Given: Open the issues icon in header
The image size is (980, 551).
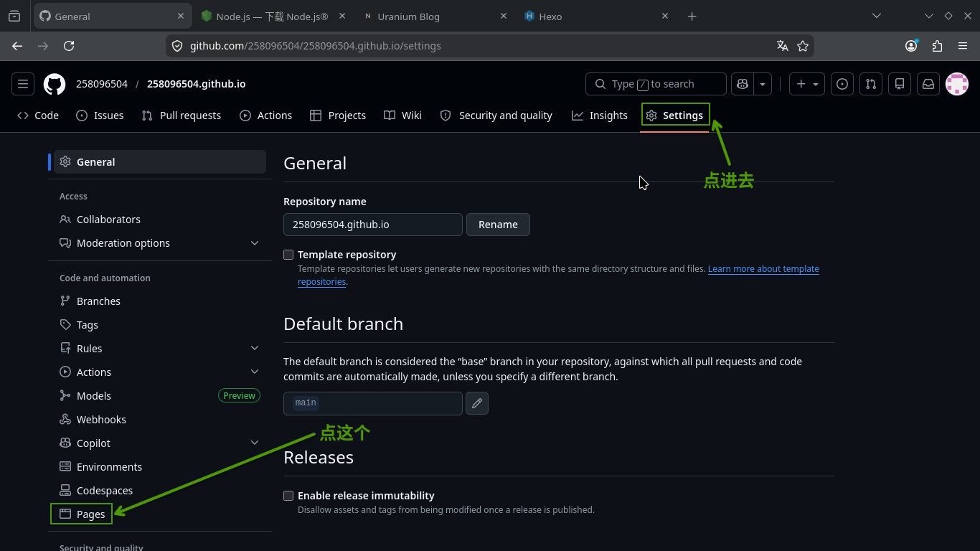Looking at the screenshot, I should click(842, 84).
